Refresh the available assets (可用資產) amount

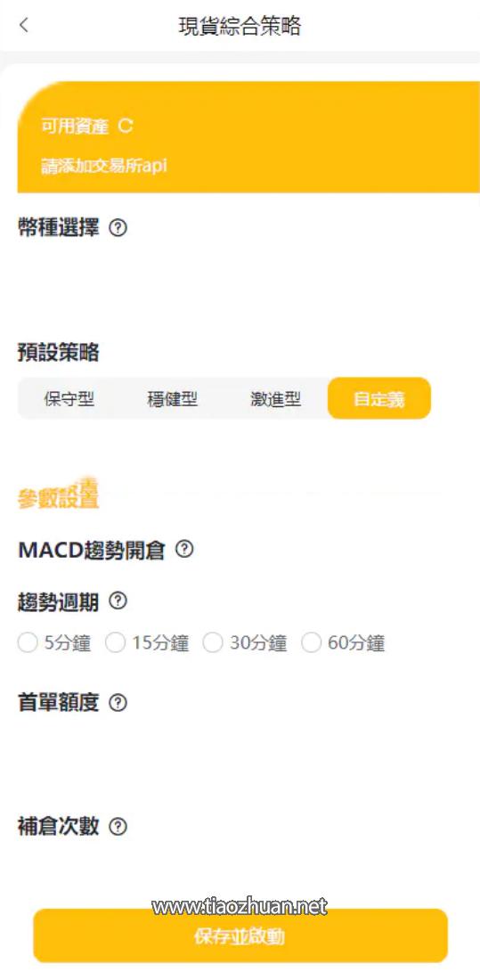coord(125,127)
